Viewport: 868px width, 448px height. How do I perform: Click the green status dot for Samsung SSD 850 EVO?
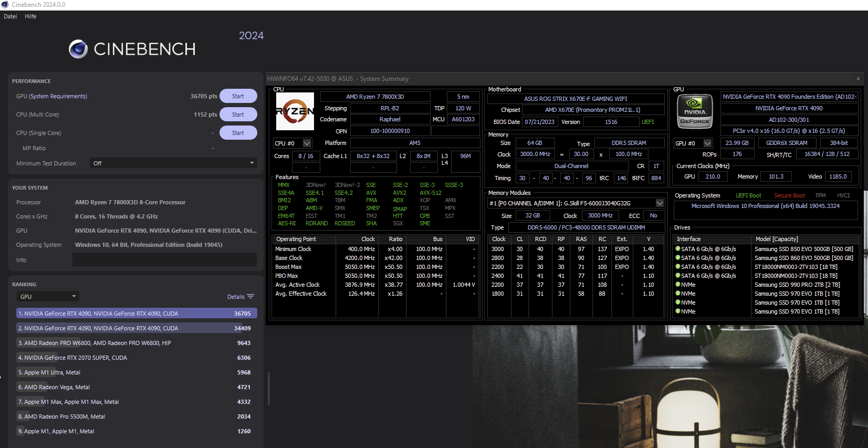tap(678, 249)
